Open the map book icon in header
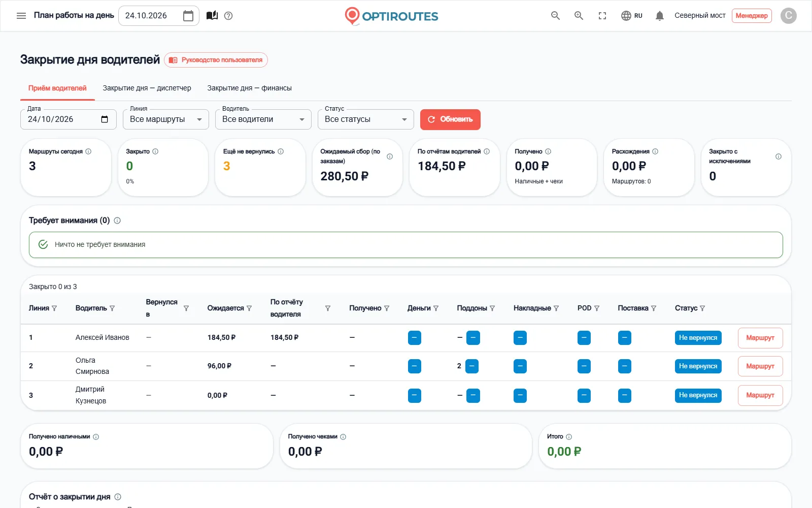This screenshot has width=812, height=508. (212, 16)
